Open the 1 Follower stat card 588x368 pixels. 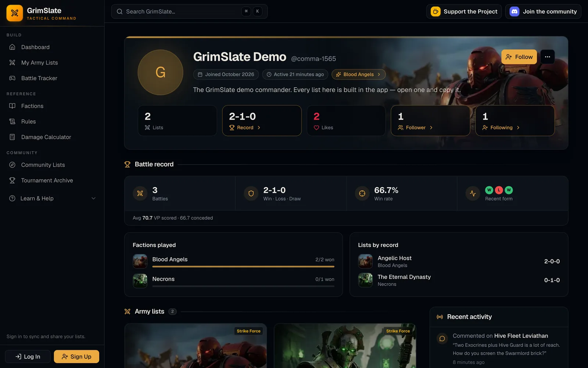pos(430,121)
